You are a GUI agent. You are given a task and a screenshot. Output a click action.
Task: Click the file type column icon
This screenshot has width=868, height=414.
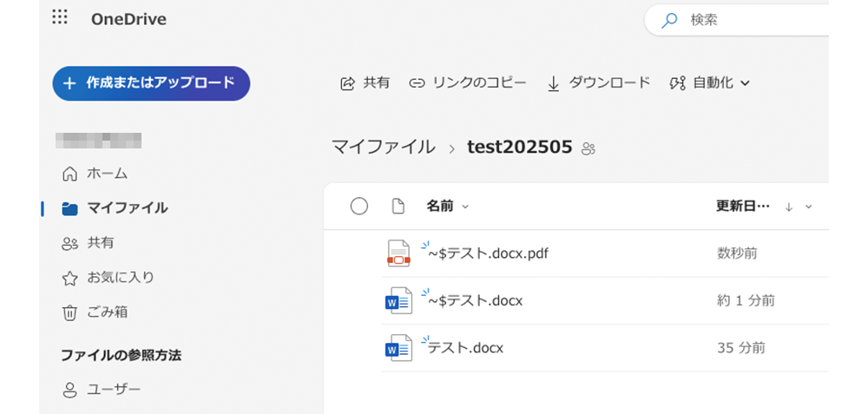tap(398, 207)
